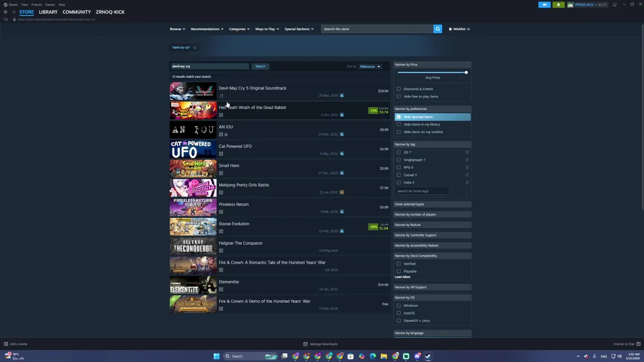Click the Steam logo menu

pos(11,5)
